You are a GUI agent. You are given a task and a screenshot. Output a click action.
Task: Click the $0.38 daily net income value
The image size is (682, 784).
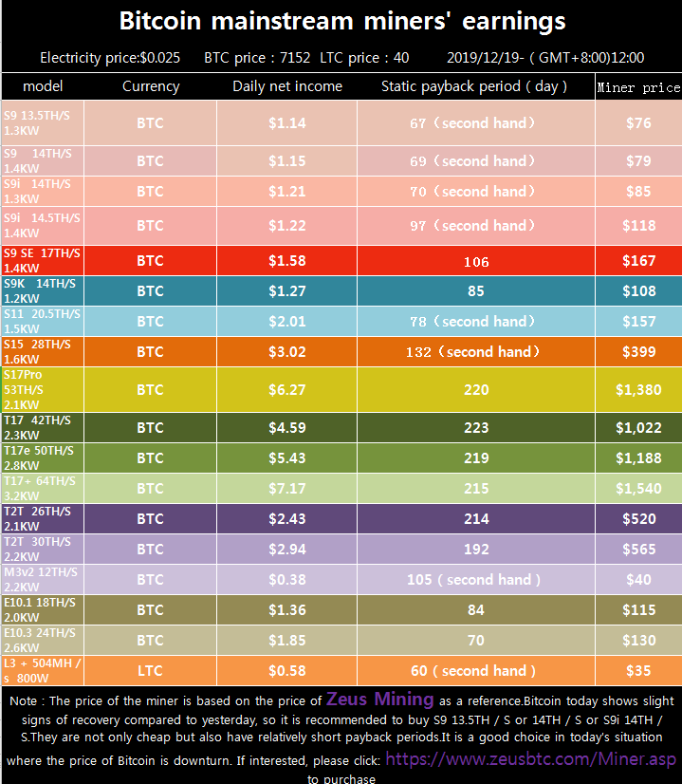pyautogui.click(x=286, y=580)
